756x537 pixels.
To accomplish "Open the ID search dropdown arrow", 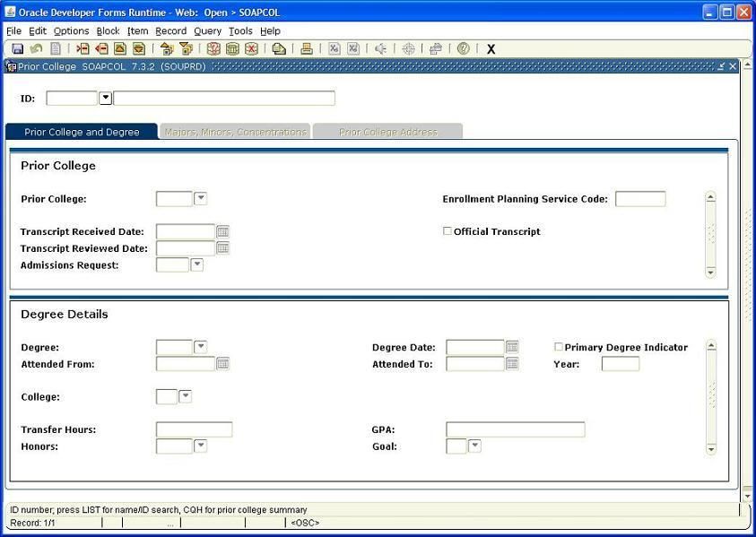I will (105, 99).
